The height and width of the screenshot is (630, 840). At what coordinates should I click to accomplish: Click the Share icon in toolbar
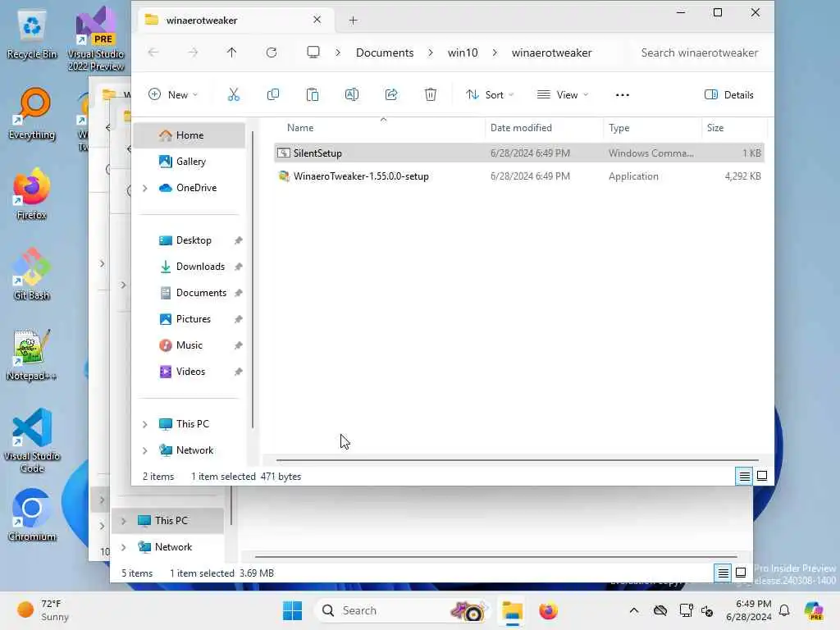[391, 95]
